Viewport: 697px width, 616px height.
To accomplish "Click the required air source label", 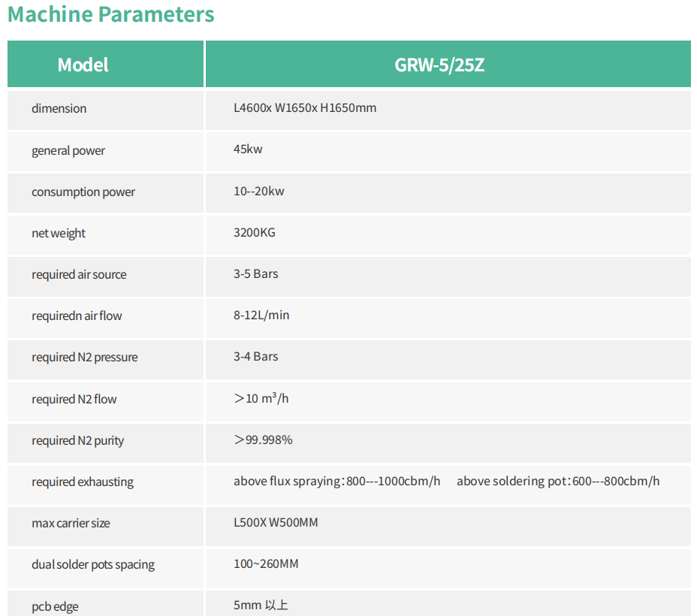I will 79,275.
